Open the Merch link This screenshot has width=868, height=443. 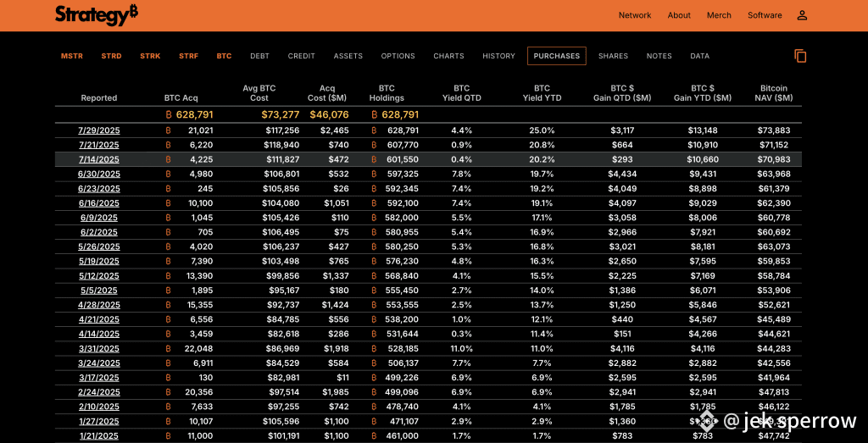point(719,15)
